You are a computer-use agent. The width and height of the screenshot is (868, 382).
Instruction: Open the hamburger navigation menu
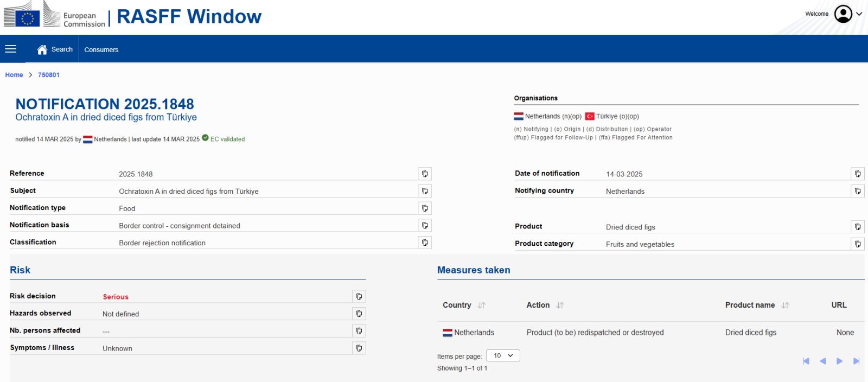tap(11, 49)
